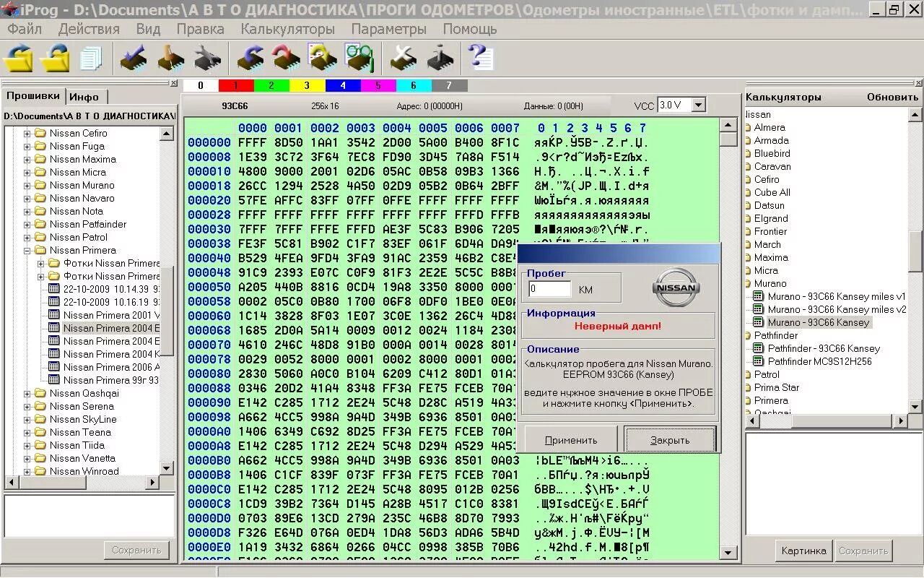Image resolution: width=924 pixels, height=578 pixels.
Task: Open the Файл menu
Action: 25,29
